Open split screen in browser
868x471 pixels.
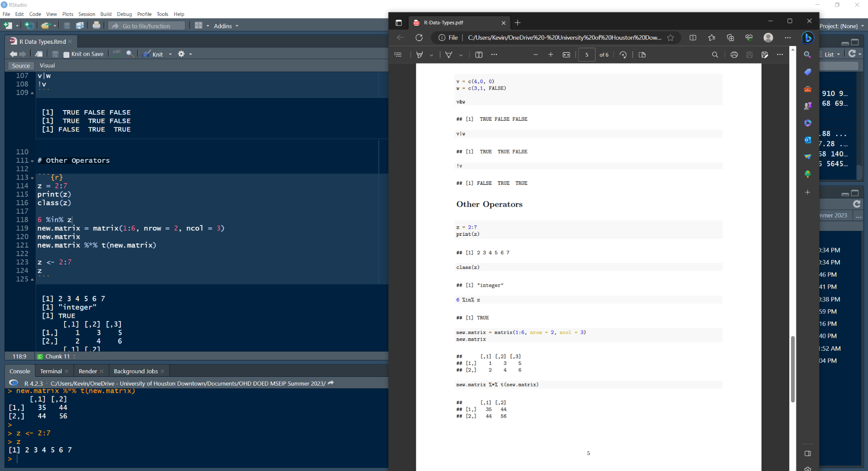[693, 38]
